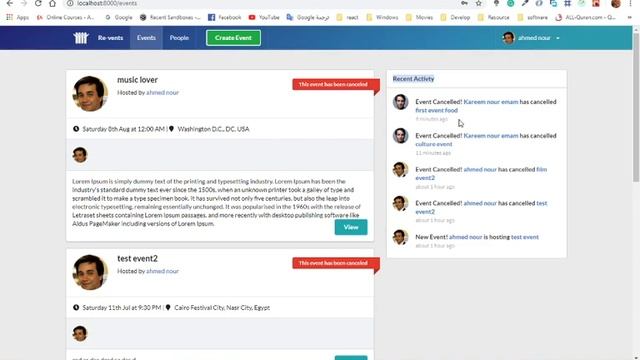Open the culture event link

click(433, 144)
